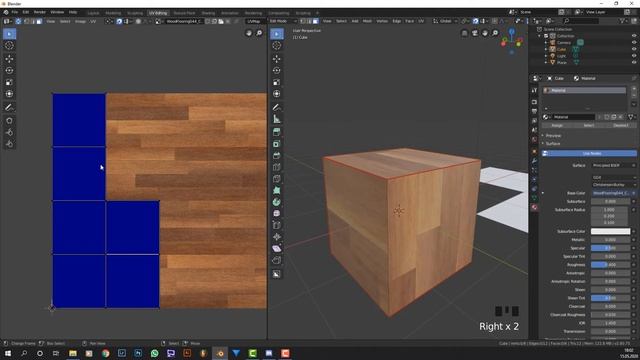The image size is (640, 360).
Task: Select the Measure tool
Action: point(277,119)
